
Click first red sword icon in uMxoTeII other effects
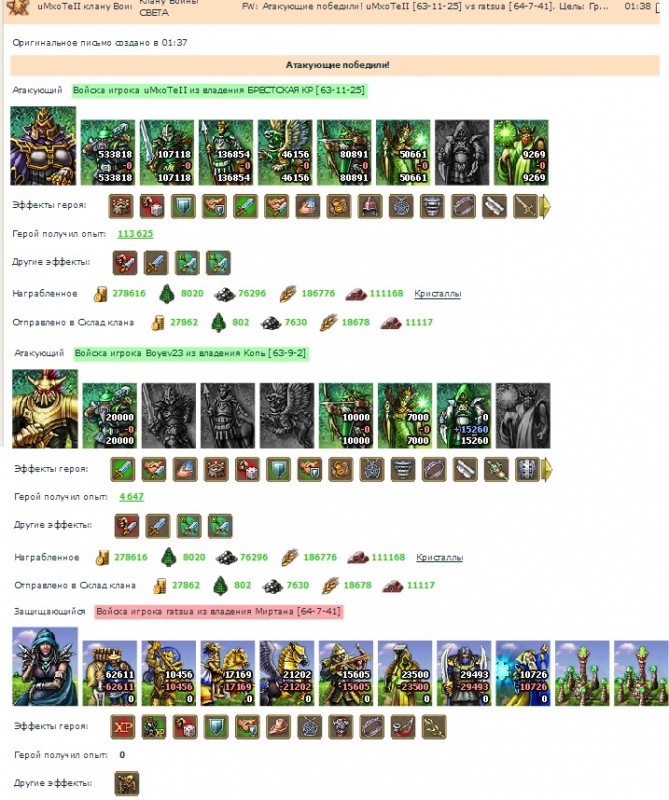pyautogui.click(x=125, y=263)
